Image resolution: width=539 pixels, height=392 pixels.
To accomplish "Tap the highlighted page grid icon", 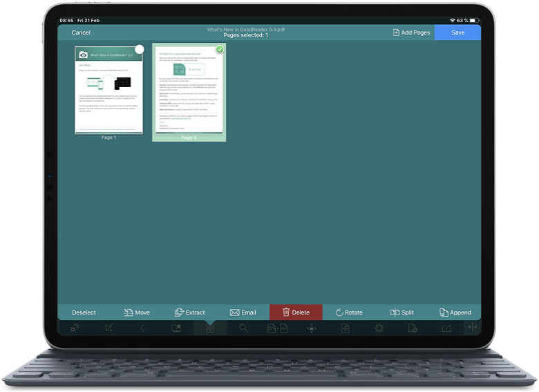I will pyautogui.click(x=210, y=328).
